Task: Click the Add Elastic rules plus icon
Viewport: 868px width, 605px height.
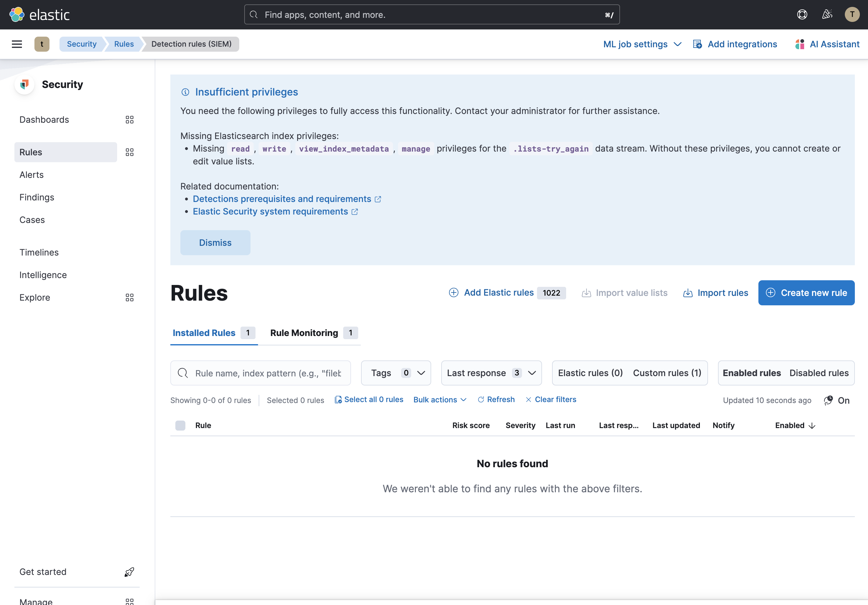Action: click(x=454, y=293)
